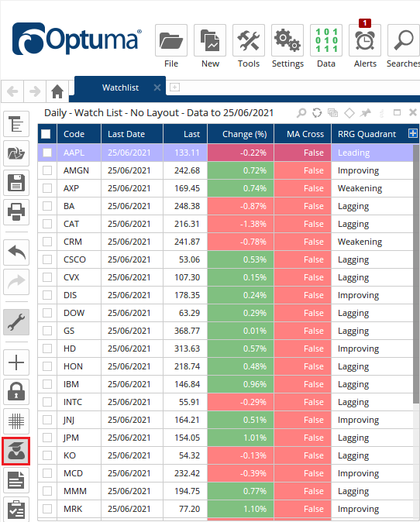The height and width of the screenshot is (522, 420).
Task: Tick the CRM row checkbox
Action: pyautogui.click(x=47, y=242)
